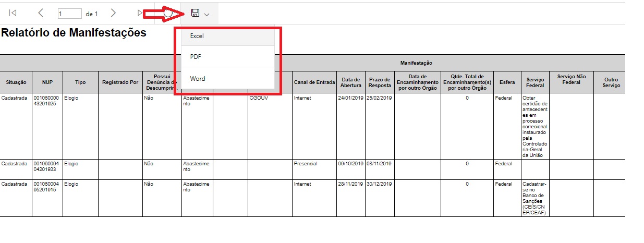Click the circular refresh icon in toolbar
The height and width of the screenshot is (243, 644).
[x=168, y=14]
